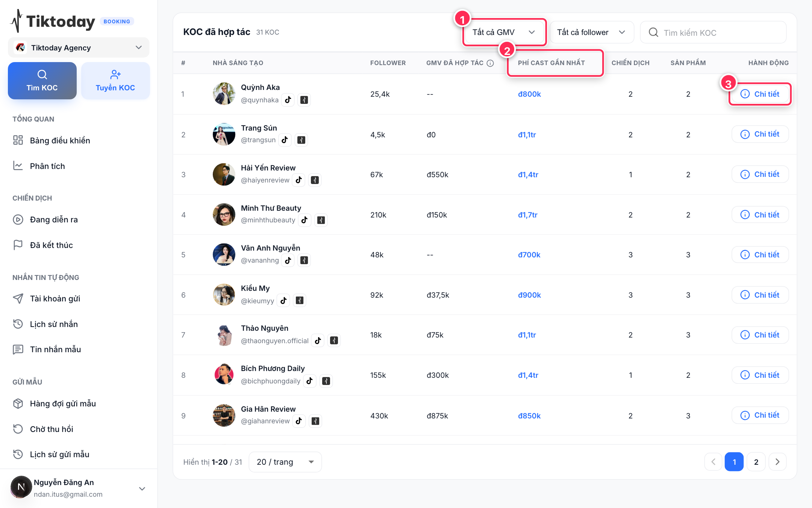Go to page 2 of results
The height and width of the screenshot is (508, 812).
pos(756,462)
